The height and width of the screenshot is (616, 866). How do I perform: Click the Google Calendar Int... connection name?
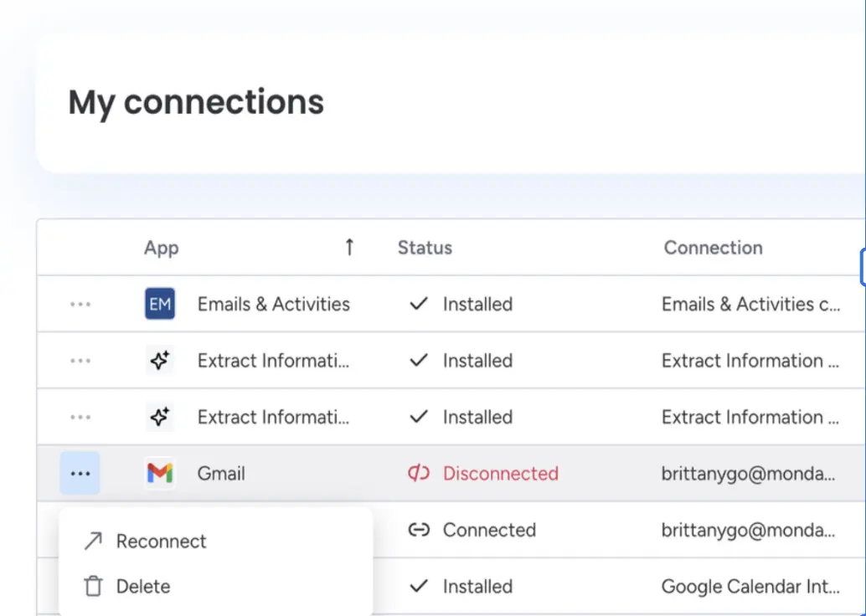pos(750,586)
